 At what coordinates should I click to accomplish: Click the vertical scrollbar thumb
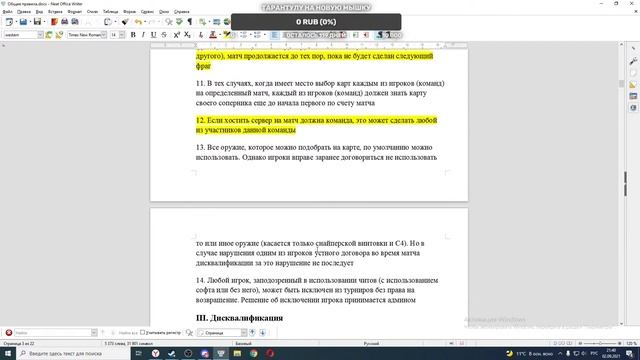coord(621,83)
